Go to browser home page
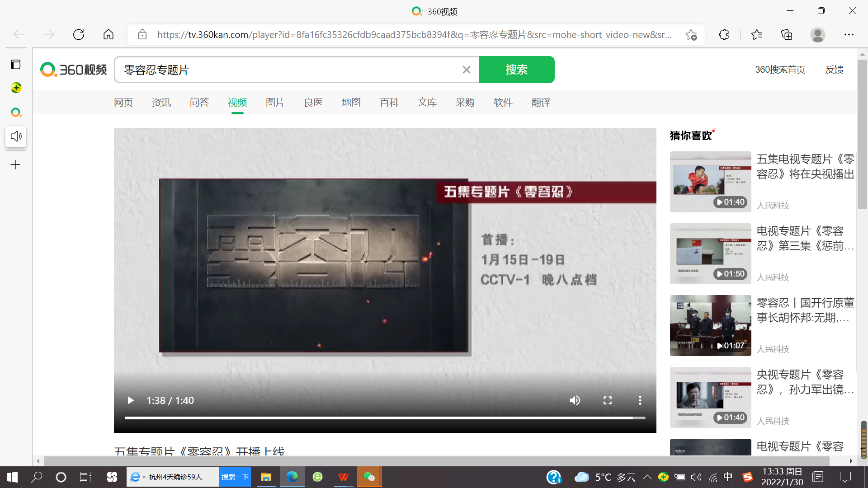 point(108,35)
